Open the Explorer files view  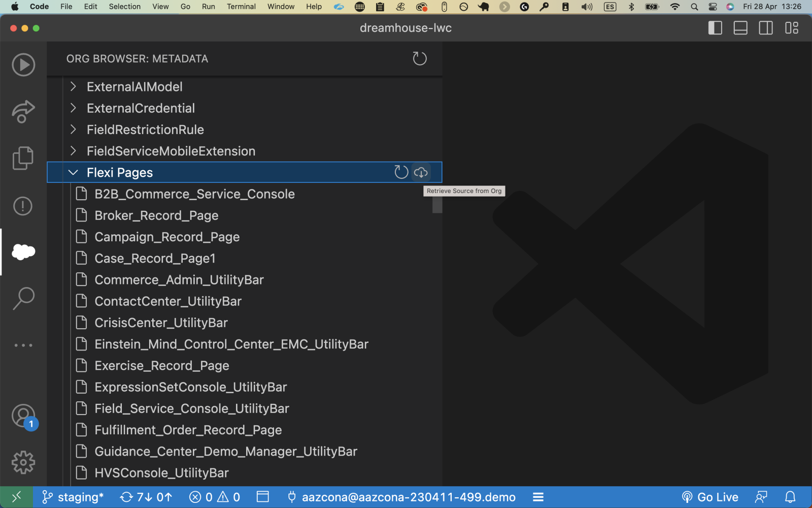click(23, 158)
